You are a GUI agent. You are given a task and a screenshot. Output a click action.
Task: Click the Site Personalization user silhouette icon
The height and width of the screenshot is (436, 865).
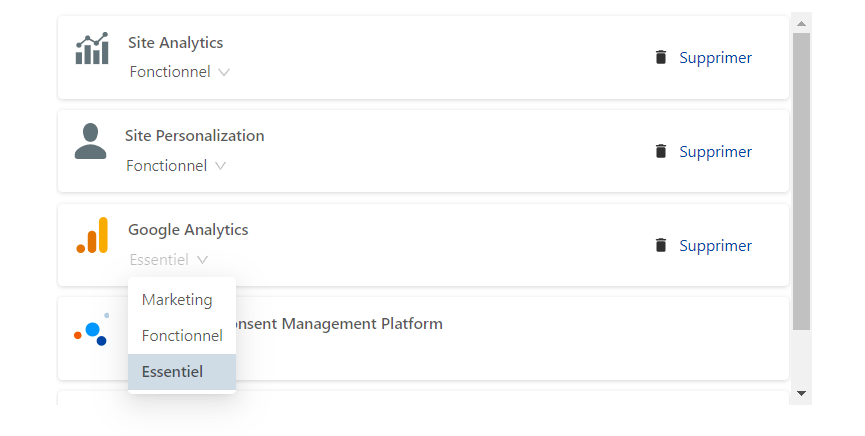point(90,141)
